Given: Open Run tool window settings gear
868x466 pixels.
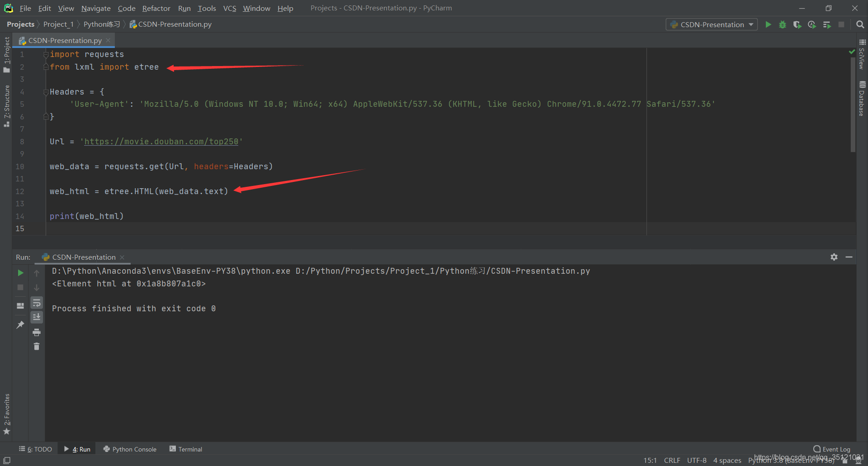Looking at the screenshot, I should [x=834, y=257].
